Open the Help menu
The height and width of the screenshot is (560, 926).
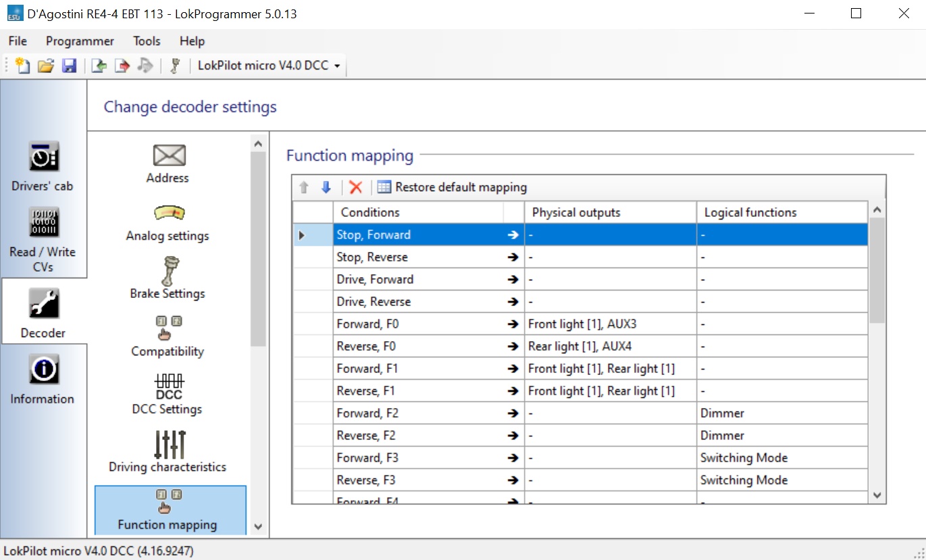tap(192, 41)
